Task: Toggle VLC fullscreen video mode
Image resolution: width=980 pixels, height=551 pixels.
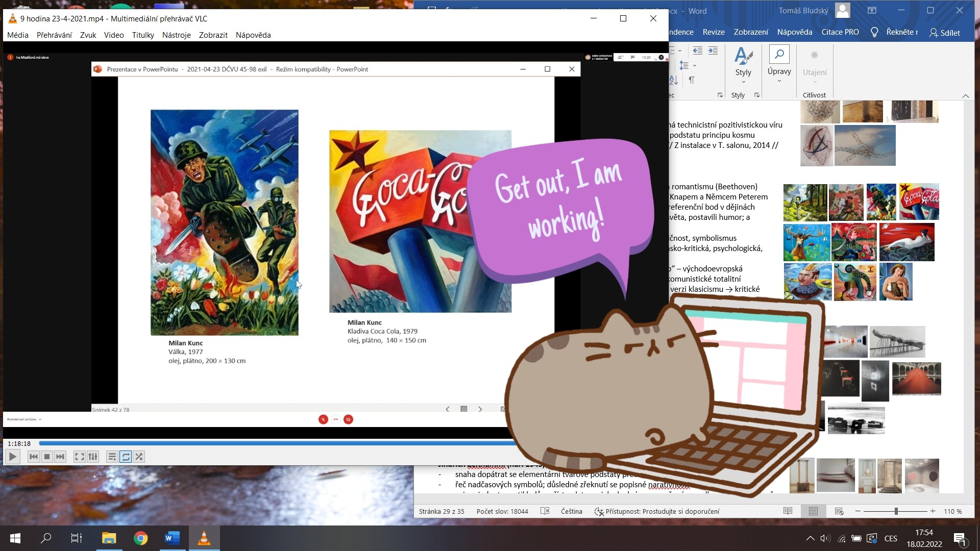Action: point(80,457)
